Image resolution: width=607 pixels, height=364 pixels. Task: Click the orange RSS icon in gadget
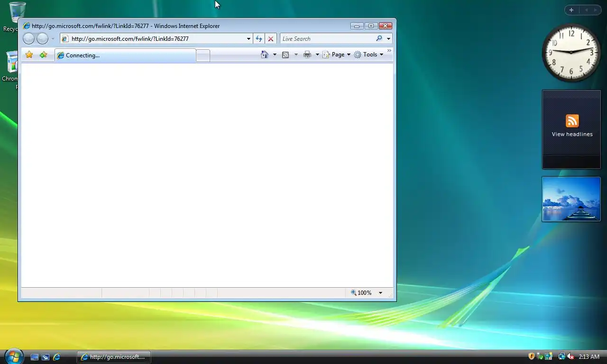(x=572, y=121)
